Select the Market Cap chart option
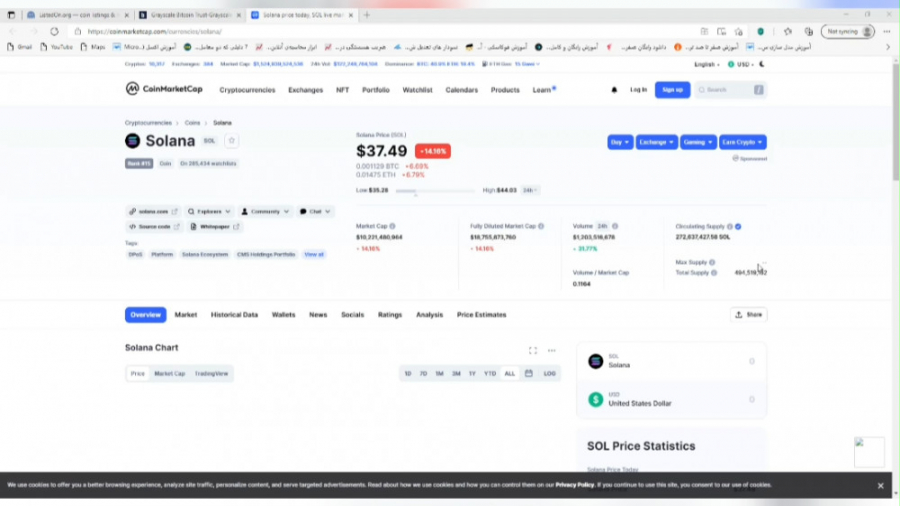 click(x=169, y=373)
